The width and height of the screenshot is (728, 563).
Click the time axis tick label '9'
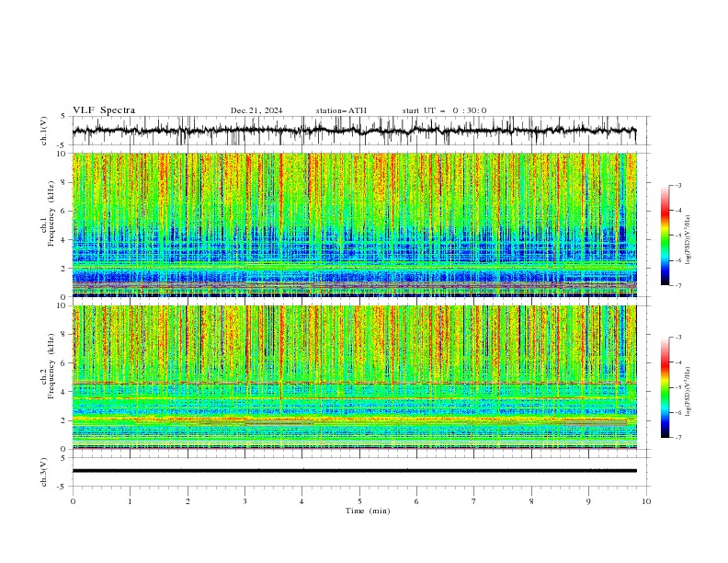588,501
